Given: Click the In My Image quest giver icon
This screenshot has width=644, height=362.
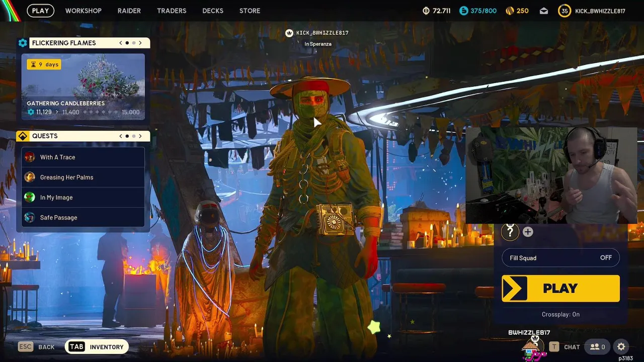Looking at the screenshot, I should pos(30,197).
